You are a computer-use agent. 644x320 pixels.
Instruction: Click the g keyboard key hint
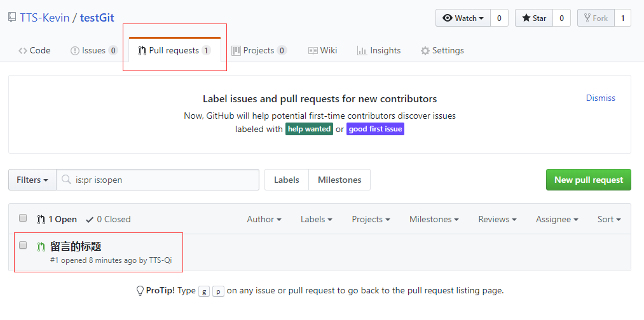(204, 291)
